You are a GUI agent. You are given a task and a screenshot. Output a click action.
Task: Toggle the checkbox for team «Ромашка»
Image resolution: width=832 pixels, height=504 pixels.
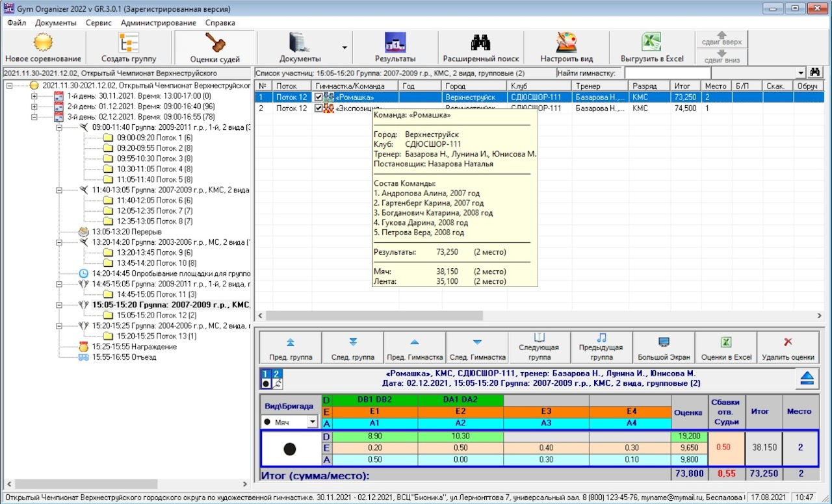click(318, 97)
